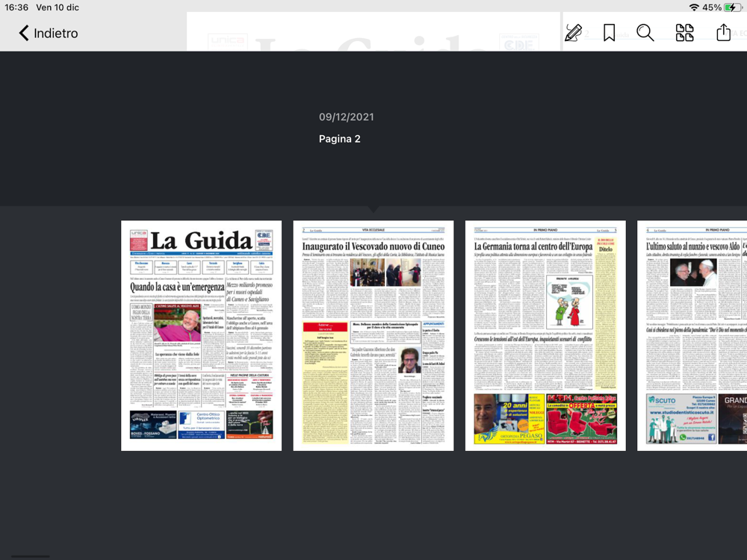Bookmark this page with the bookmark icon
747x560 pixels.
pyautogui.click(x=609, y=33)
